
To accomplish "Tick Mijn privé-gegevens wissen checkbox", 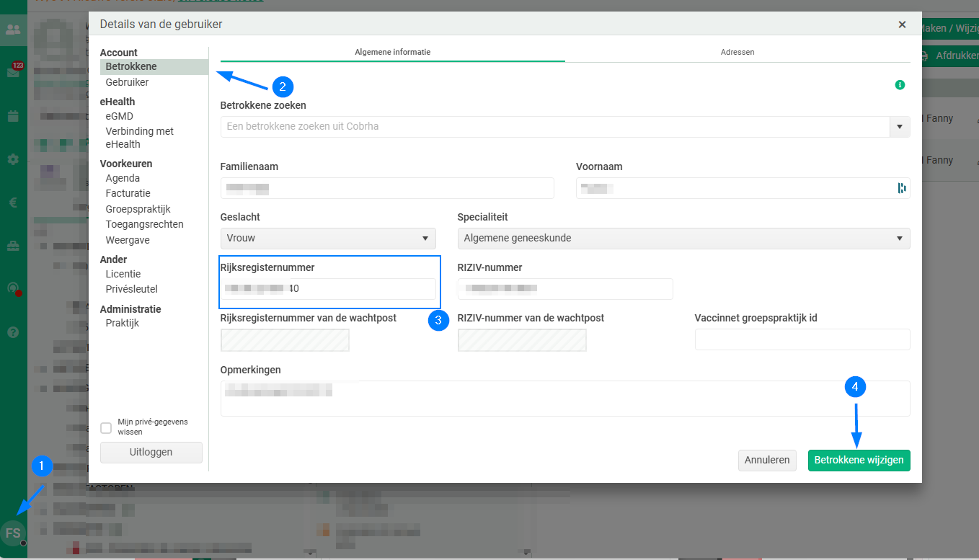I will click(106, 428).
